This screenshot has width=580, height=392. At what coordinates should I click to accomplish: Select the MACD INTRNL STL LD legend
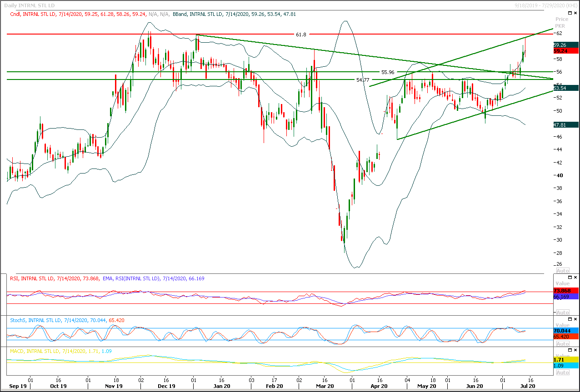point(61,351)
